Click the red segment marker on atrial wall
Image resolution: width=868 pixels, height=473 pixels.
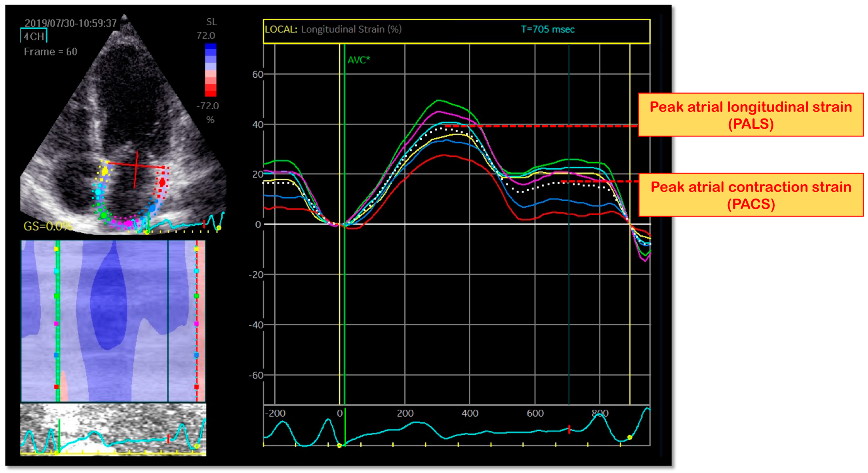pos(162,182)
